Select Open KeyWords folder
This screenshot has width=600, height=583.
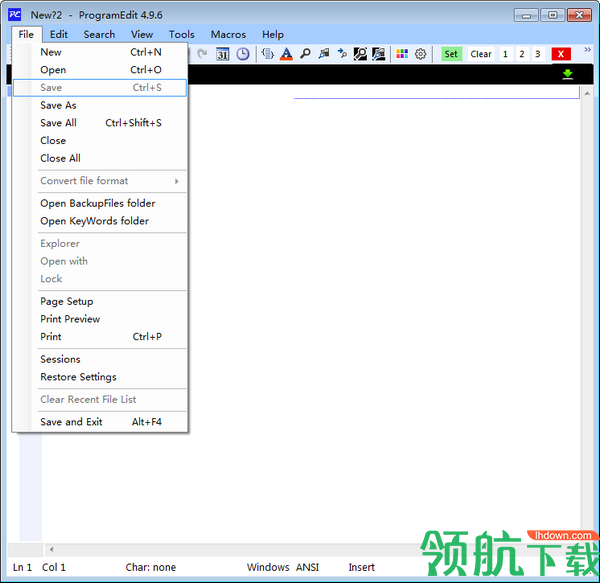tap(100, 221)
